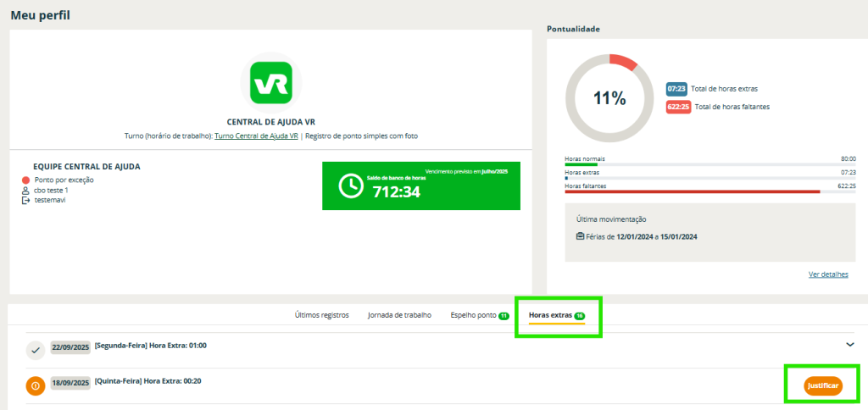
Task: Click the blue 07:23 extra hours badge
Action: pos(676,88)
